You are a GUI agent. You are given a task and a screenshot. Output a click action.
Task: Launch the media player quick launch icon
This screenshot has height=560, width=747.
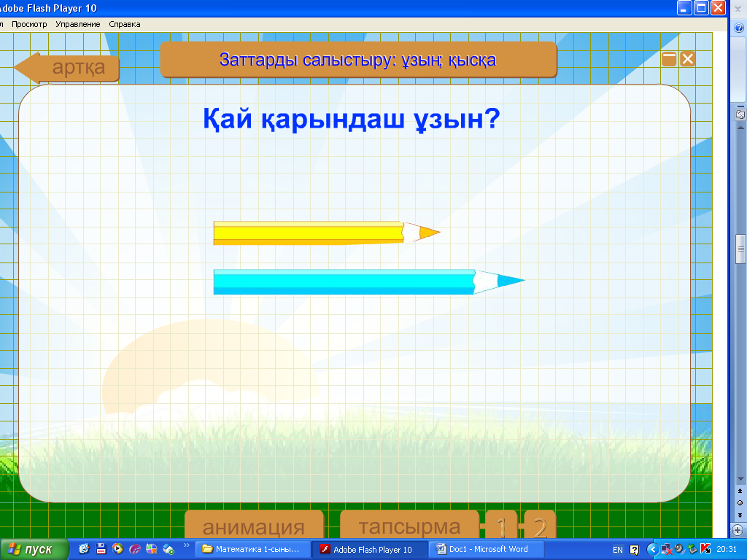point(117,549)
